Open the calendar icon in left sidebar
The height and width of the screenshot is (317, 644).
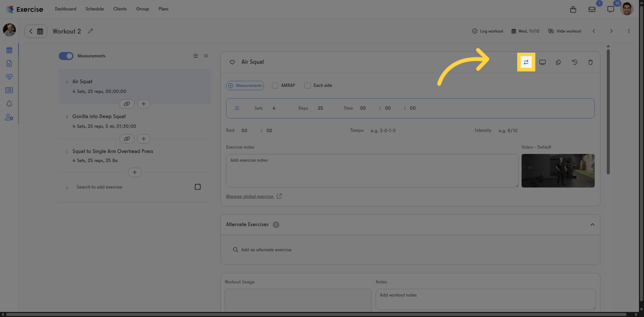click(x=9, y=50)
